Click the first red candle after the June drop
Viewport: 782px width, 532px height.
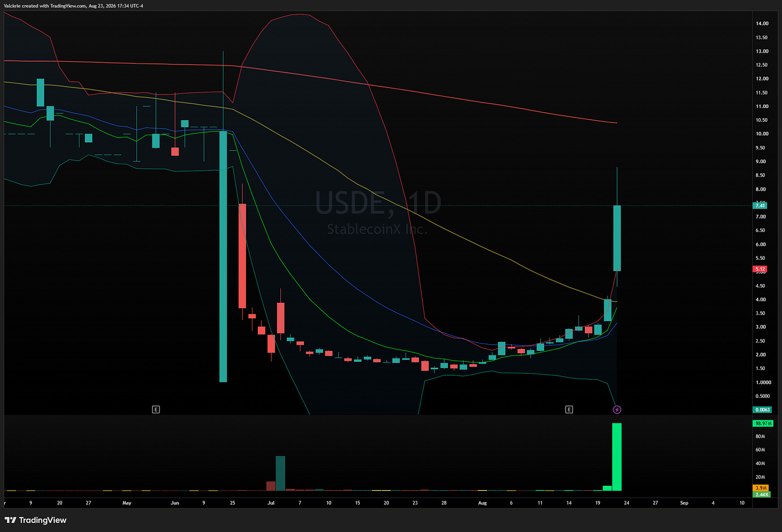(x=242, y=256)
